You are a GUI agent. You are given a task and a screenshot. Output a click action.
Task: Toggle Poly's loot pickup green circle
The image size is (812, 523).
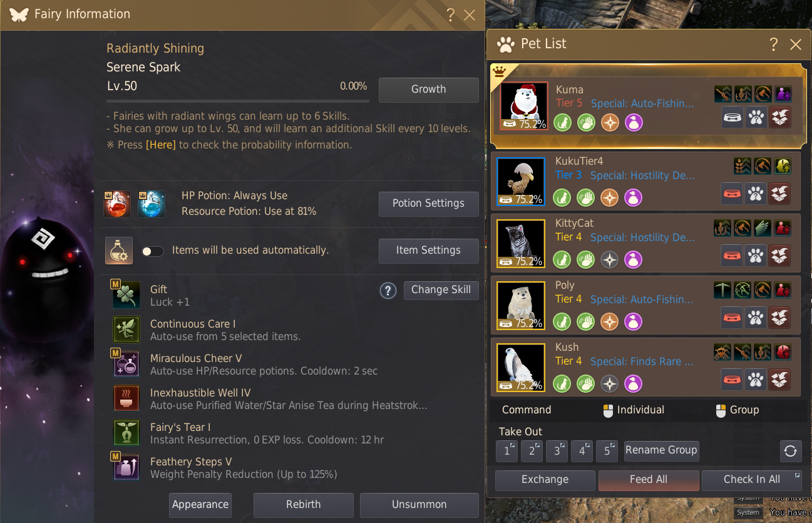pyautogui.click(x=586, y=322)
